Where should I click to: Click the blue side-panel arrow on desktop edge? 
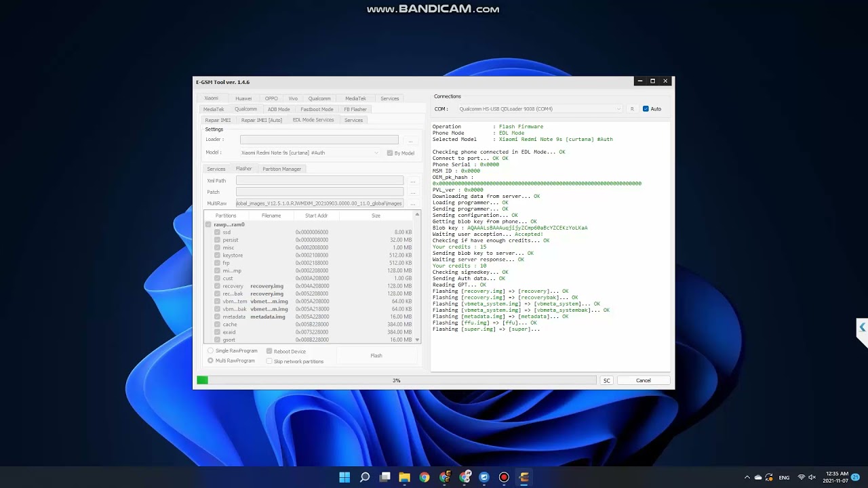tap(862, 327)
